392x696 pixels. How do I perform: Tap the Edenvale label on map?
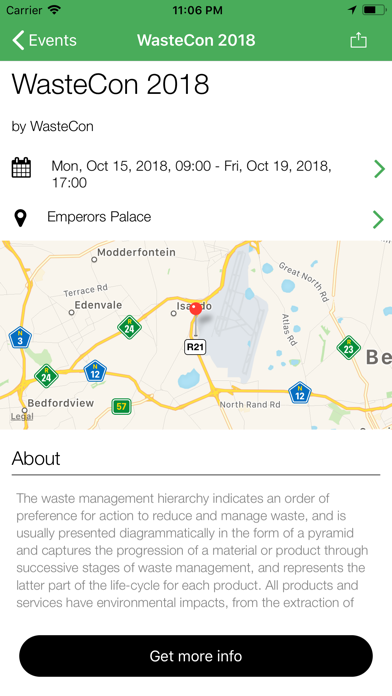(98, 305)
